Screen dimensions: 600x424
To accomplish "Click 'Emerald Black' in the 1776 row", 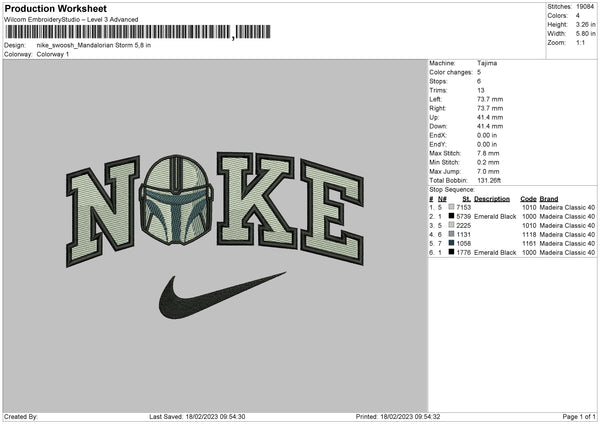I will pyautogui.click(x=495, y=253).
